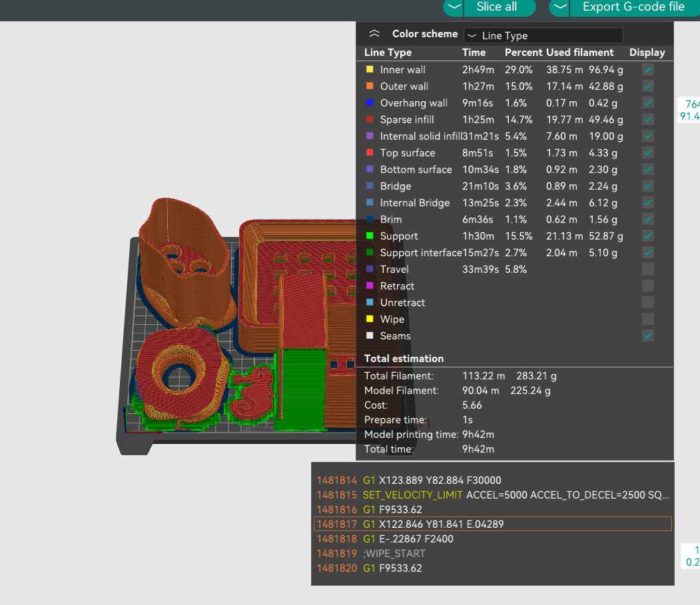700x605 pixels.
Task: Toggle the Support display checkbox
Action: pos(647,236)
